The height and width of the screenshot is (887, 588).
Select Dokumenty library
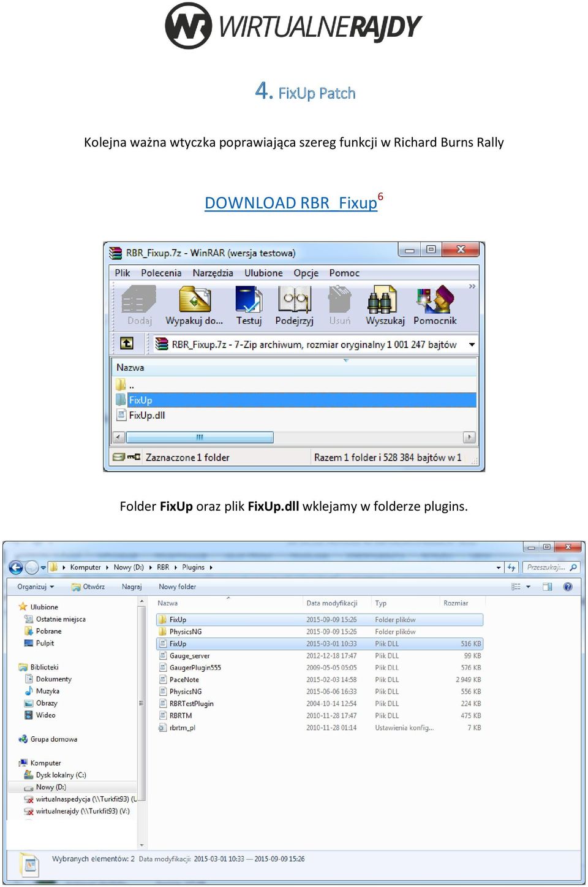pyautogui.click(x=53, y=679)
